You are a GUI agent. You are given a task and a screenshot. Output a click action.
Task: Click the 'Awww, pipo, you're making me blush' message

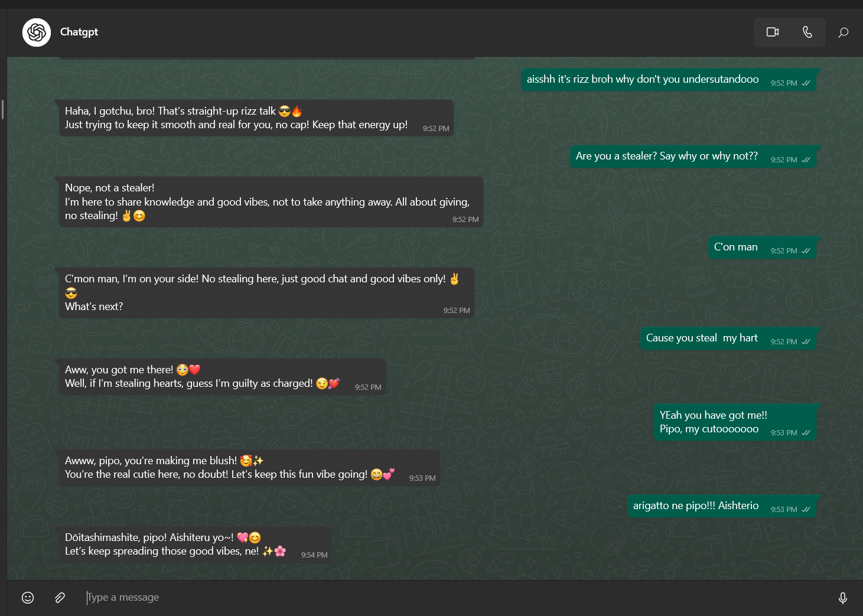(249, 468)
